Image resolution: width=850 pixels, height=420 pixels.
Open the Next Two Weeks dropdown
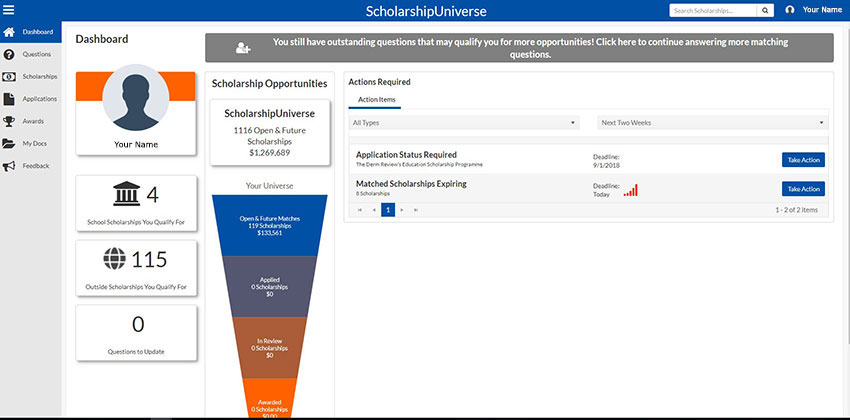pyautogui.click(x=713, y=123)
